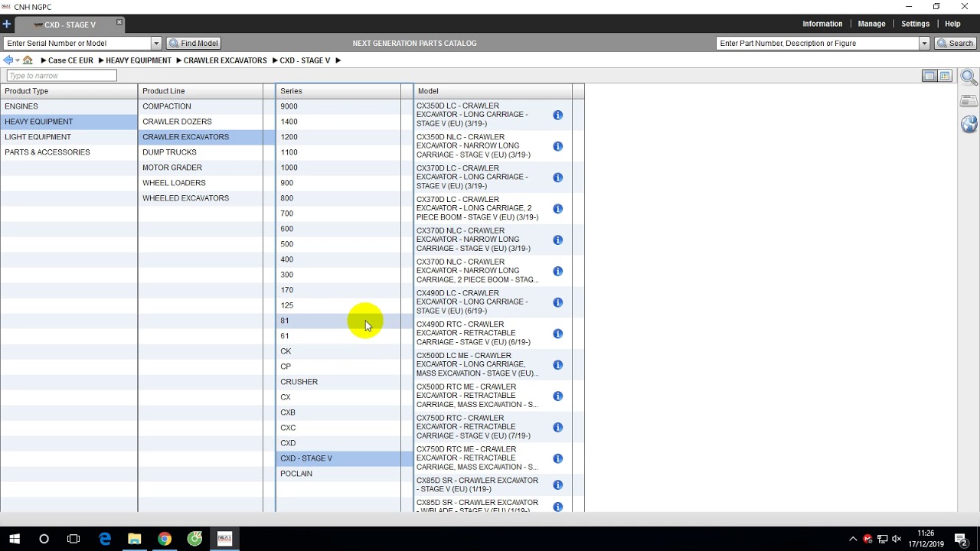This screenshot has width=980, height=551.
Task: Open info for CX370D NLC narrow long carriage
Action: 557,240
